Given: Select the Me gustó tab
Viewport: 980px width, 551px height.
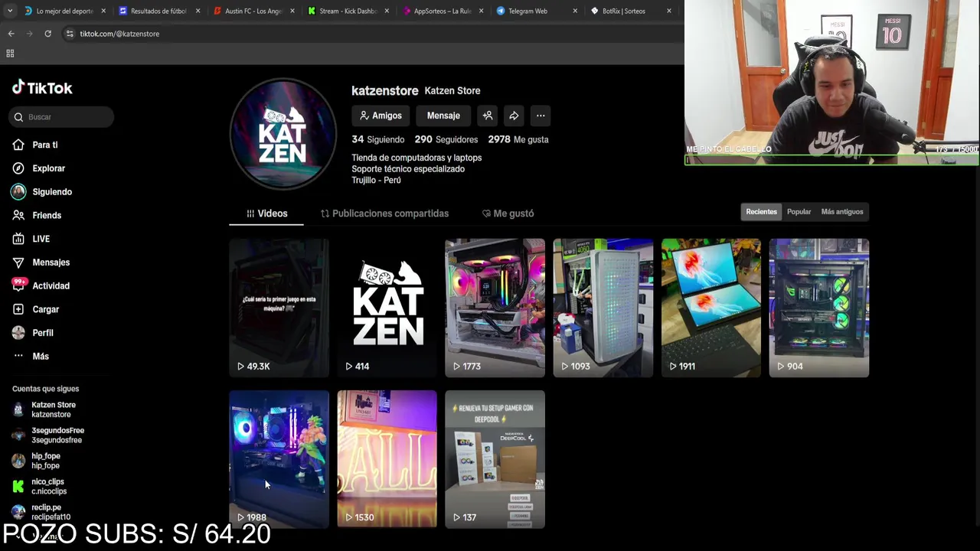Looking at the screenshot, I should point(508,214).
